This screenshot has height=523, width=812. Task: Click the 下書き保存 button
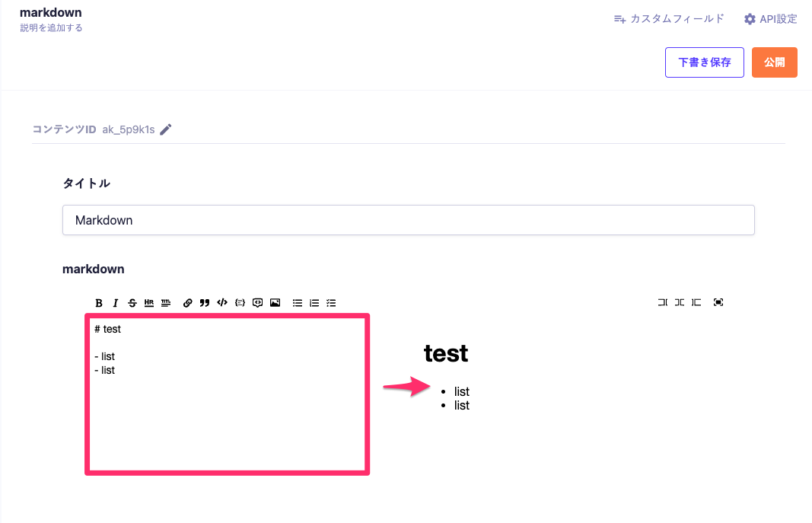coord(704,62)
